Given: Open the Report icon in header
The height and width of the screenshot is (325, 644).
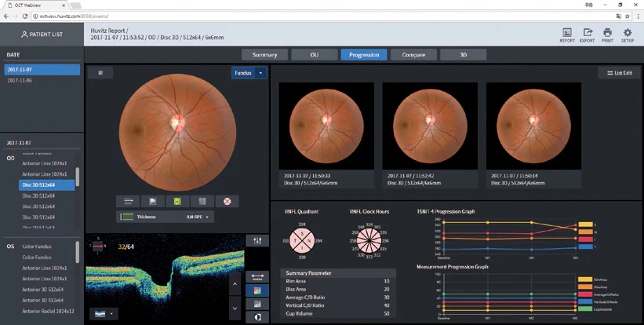Looking at the screenshot, I should click(567, 35).
